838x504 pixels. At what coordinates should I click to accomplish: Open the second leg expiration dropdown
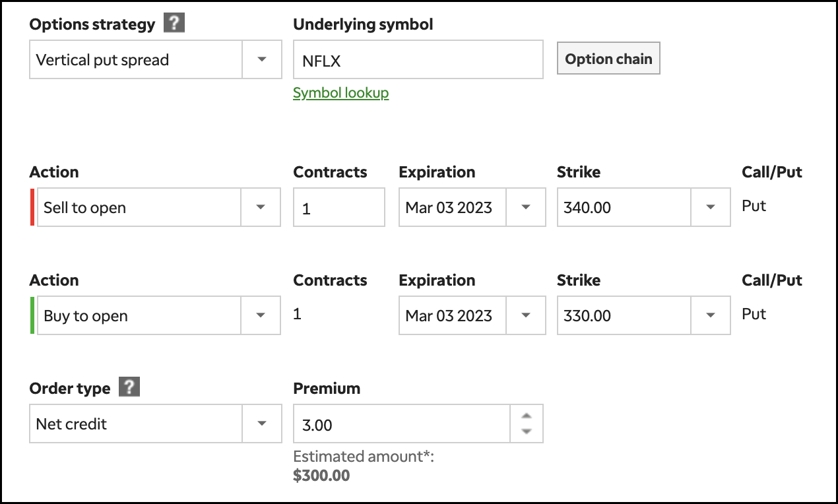tap(526, 315)
